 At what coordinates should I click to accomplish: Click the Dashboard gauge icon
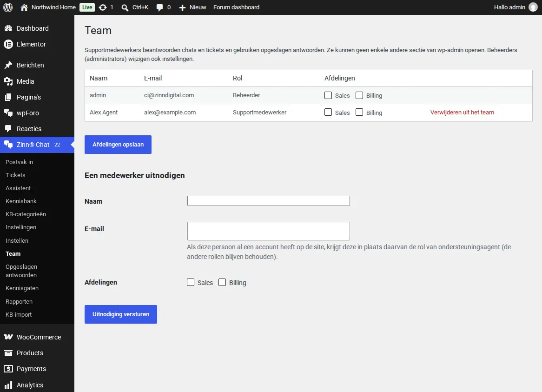[8, 28]
